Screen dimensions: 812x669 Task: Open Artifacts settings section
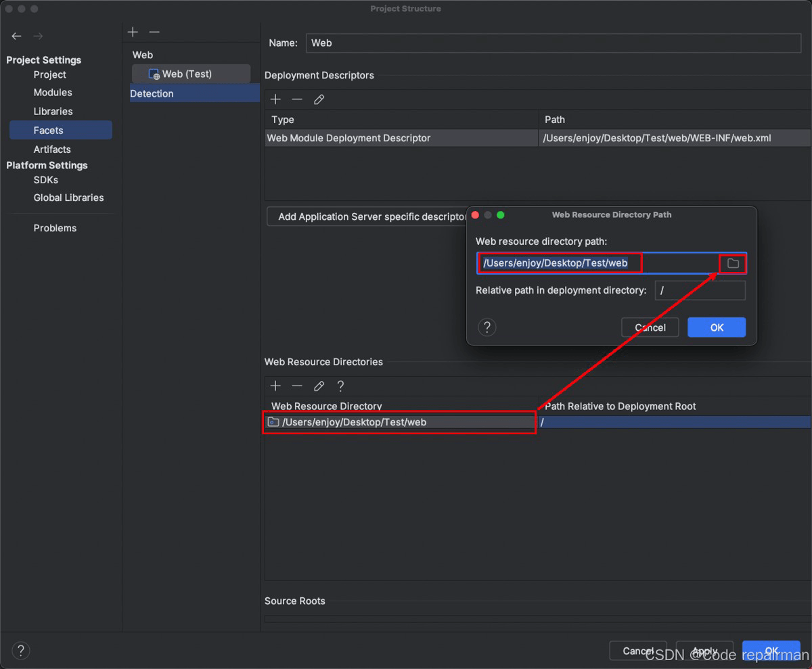coord(52,149)
